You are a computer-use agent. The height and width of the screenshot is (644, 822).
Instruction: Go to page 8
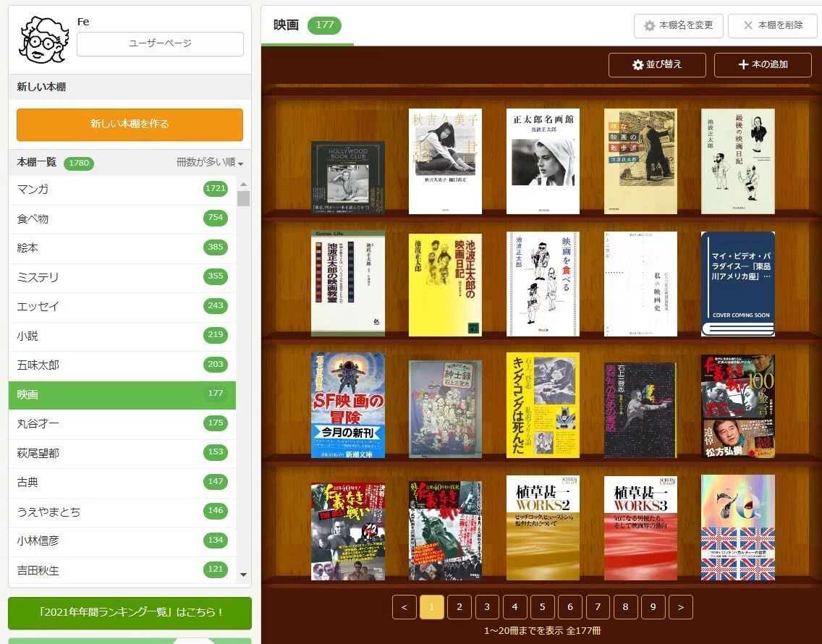click(625, 607)
